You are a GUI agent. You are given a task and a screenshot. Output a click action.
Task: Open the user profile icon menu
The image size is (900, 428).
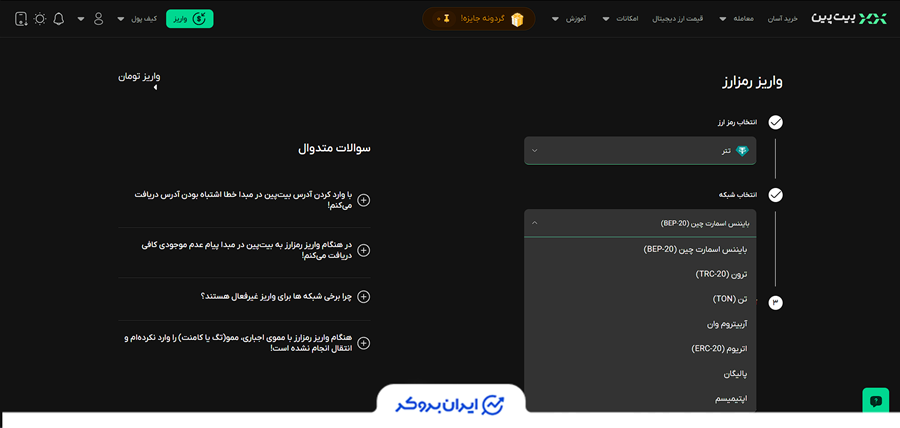coord(97,19)
